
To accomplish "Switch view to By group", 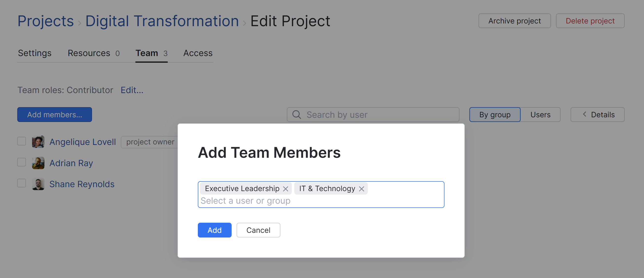I will pyautogui.click(x=495, y=115).
